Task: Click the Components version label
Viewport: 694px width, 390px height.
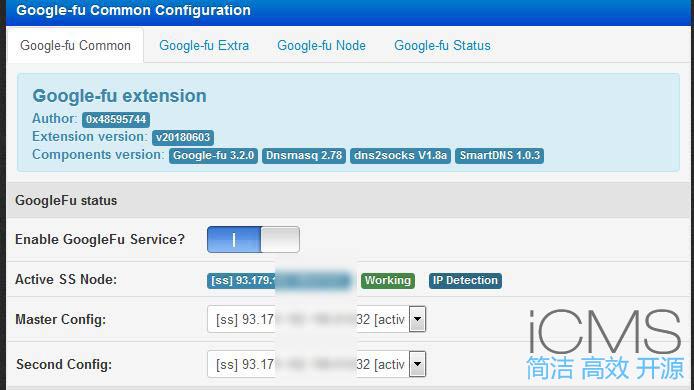Action: tap(98, 154)
